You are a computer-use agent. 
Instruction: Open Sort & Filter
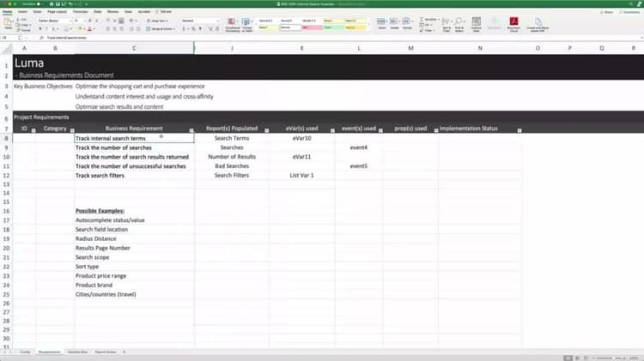coord(447,25)
